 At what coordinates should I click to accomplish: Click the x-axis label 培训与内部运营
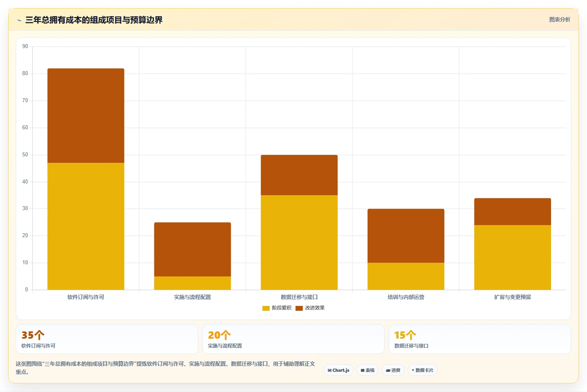pos(406,297)
